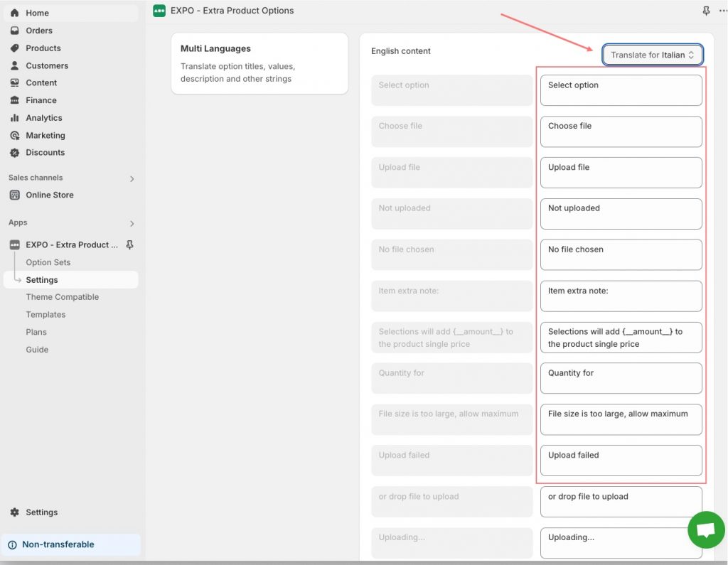Click the Products tag icon
Viewport: 728px width, 565px height.
coord(14,48)
